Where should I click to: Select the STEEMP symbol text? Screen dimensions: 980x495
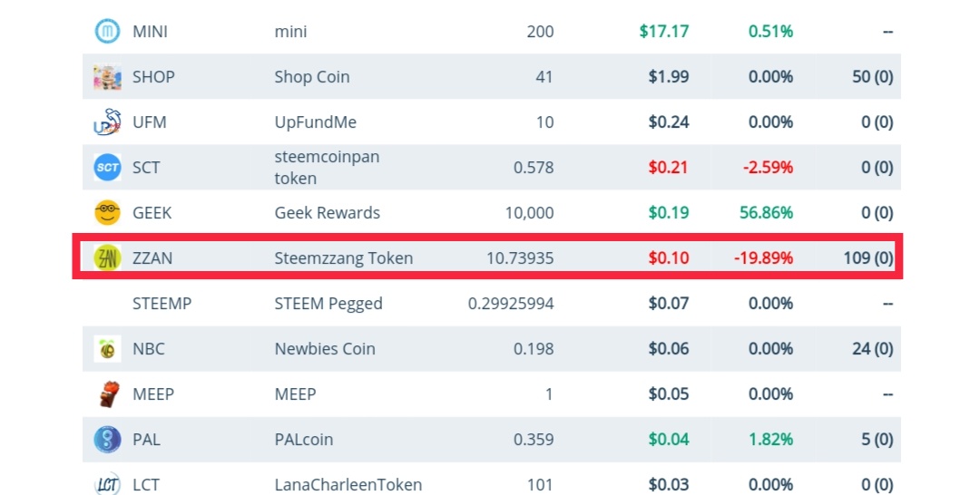[x=162, y=304]
